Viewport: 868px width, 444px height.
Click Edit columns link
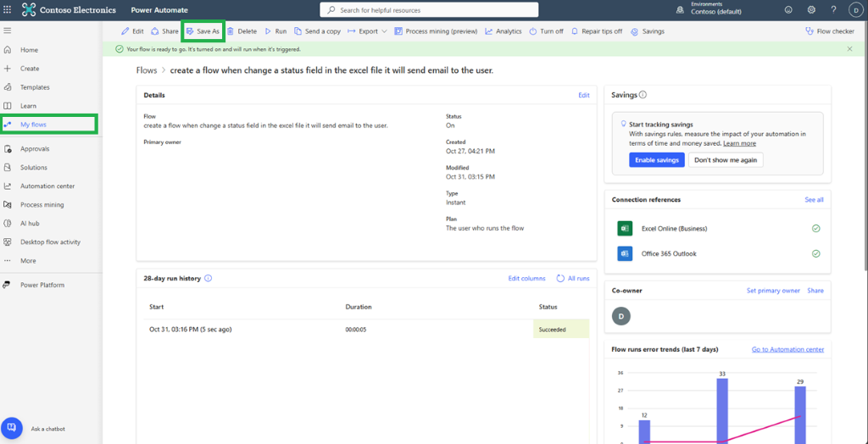click(x=526, y=279)
